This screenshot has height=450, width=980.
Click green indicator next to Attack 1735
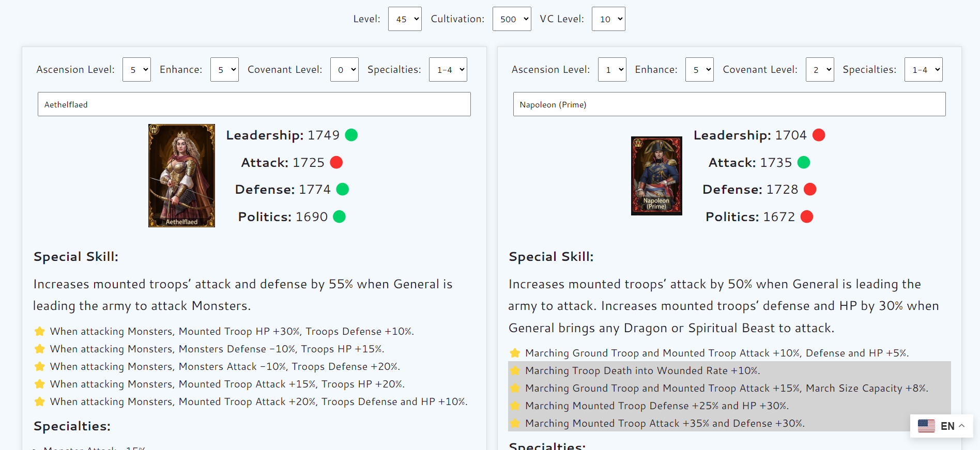pyautogui.click(x=804, y=162)
